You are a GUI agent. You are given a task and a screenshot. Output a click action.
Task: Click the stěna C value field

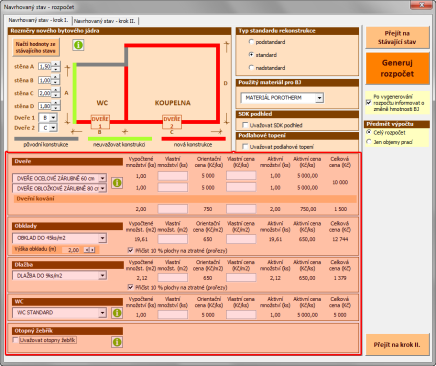[45, 93]
